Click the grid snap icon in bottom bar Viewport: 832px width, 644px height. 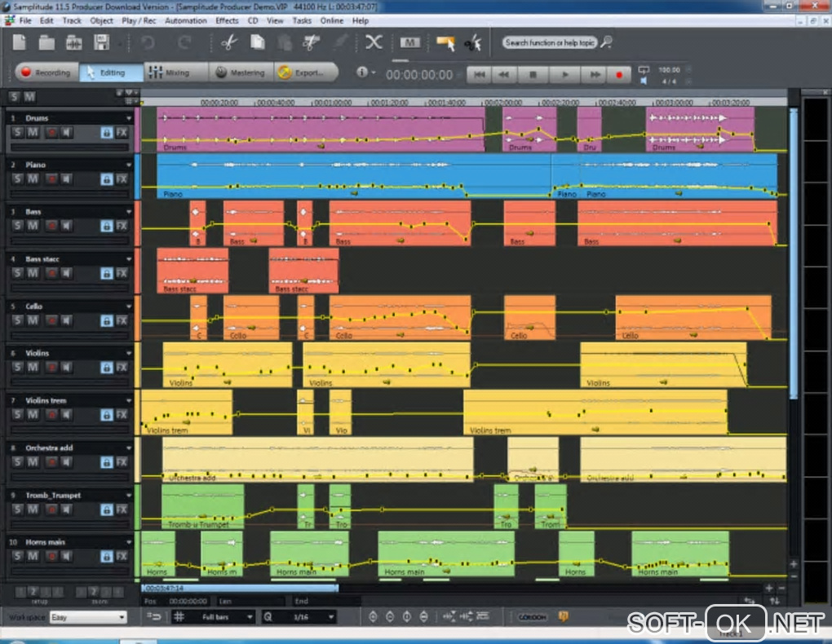coord(179,617)
